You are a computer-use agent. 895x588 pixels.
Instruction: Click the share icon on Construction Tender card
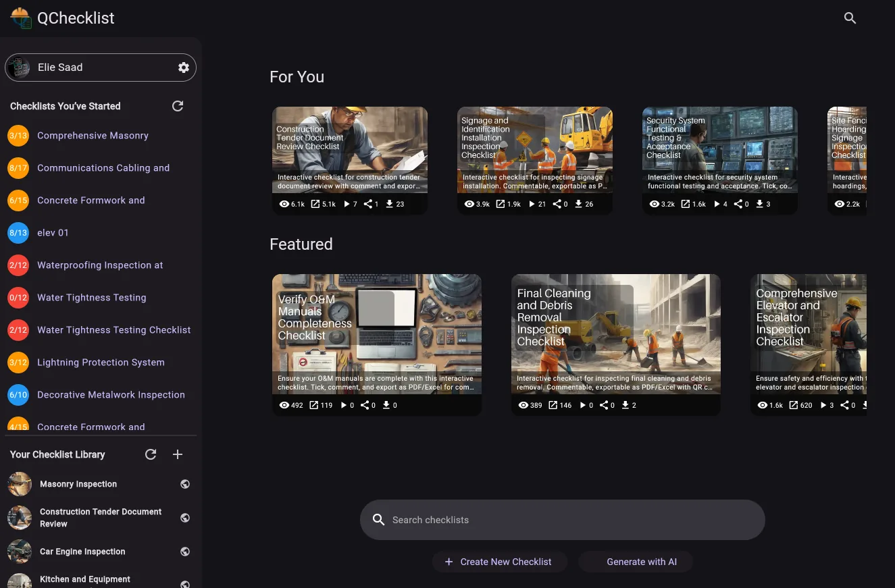pos(368,204)
